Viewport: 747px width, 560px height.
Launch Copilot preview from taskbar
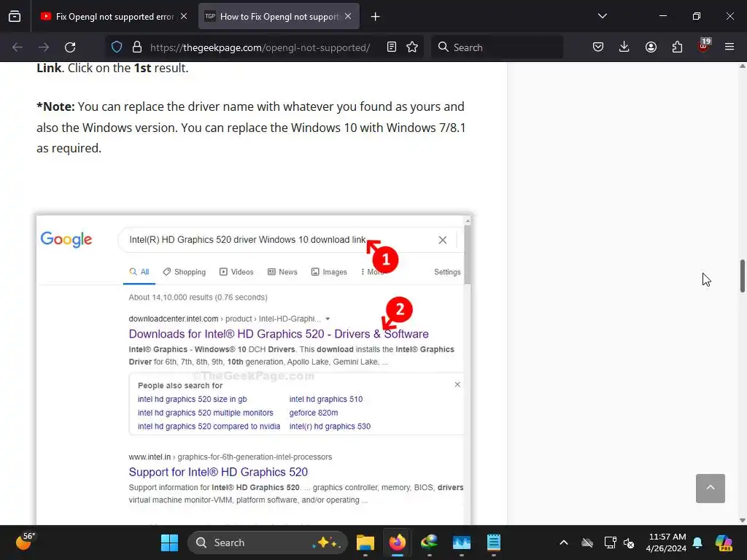(724, 542)
